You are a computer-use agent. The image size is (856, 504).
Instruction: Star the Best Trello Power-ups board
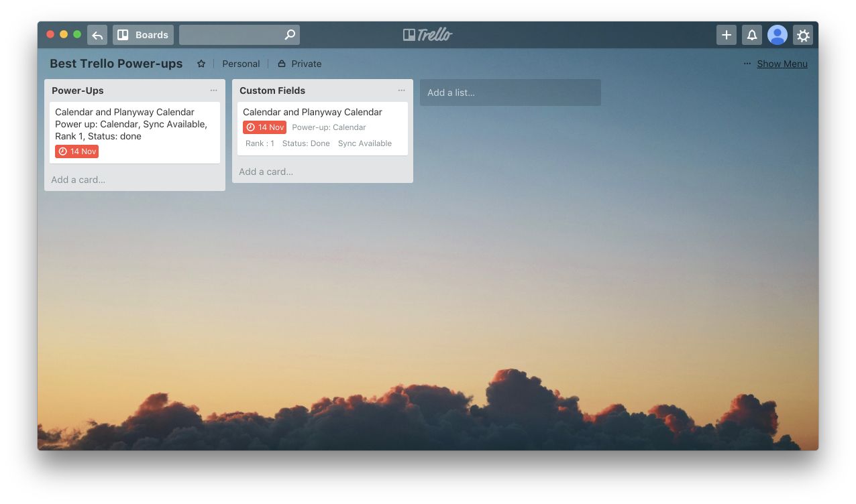point(201,64)
